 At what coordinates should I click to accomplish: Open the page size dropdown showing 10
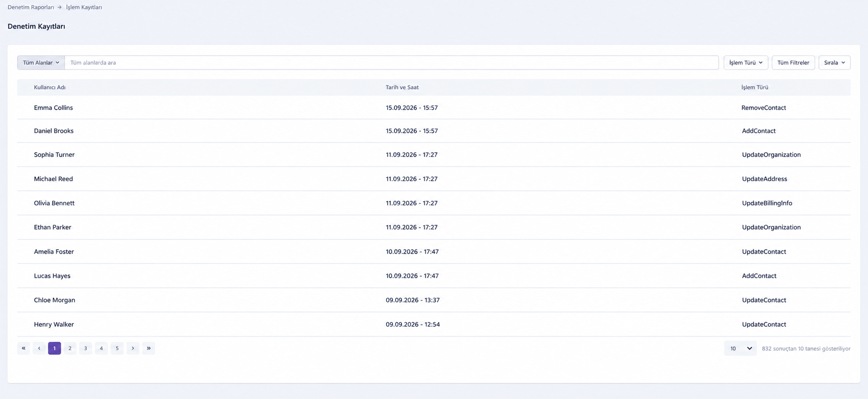(x=740, y=348)
